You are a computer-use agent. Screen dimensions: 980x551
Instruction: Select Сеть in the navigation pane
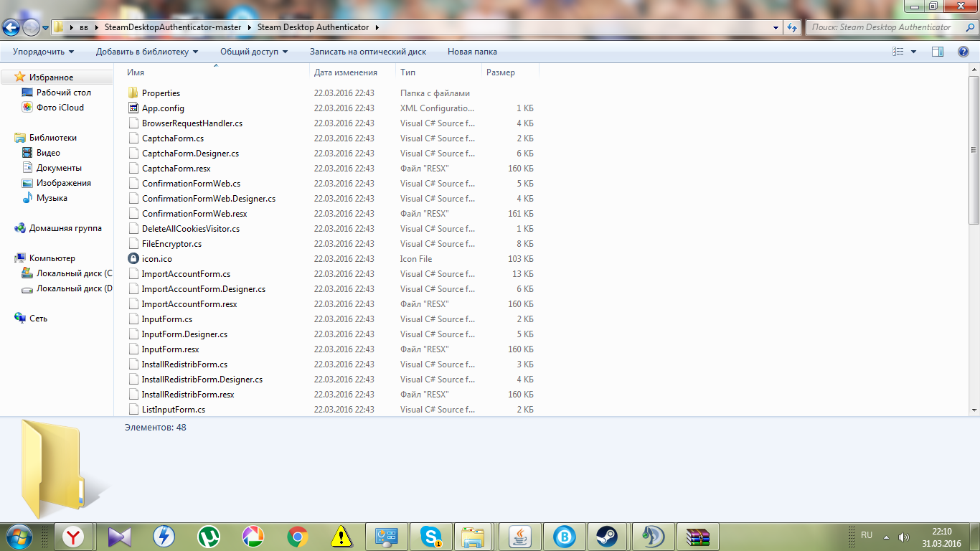click(38, 319)
